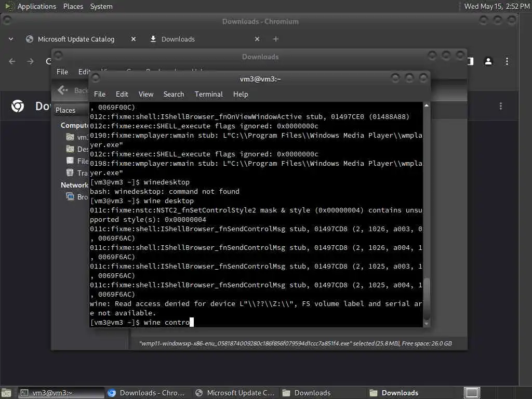The height and width of the screenshot is (399, 532).
Task: Select File System in sidebar
Action: (77, 161)
